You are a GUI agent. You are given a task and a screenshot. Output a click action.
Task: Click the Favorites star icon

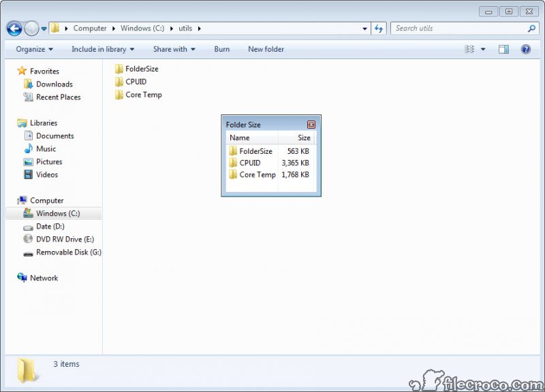pos(22,71)
